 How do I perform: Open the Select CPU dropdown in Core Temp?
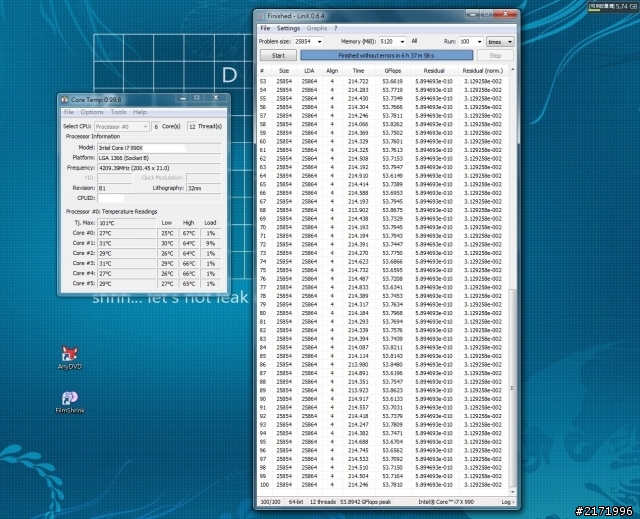click(x=121, y=126)
